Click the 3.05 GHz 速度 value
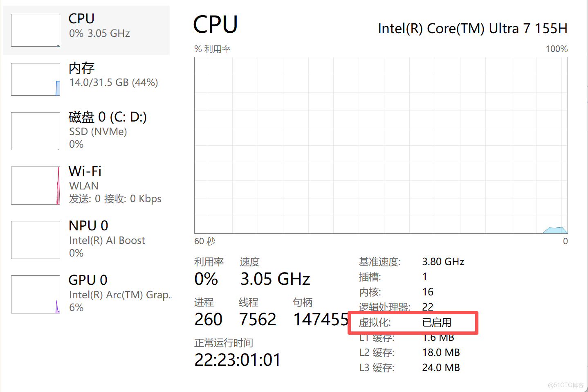This screenshot has width=588, height=392. click(x=275, y=279)
